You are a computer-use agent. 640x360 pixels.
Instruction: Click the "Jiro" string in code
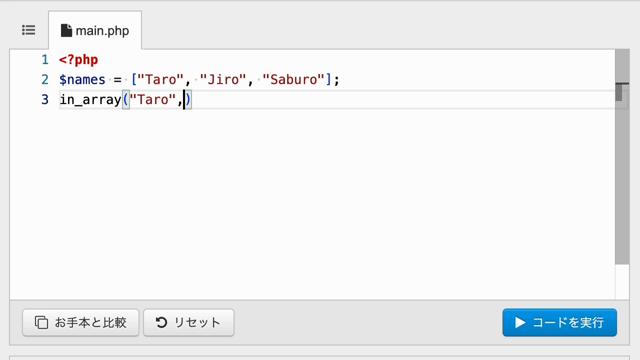223,80
